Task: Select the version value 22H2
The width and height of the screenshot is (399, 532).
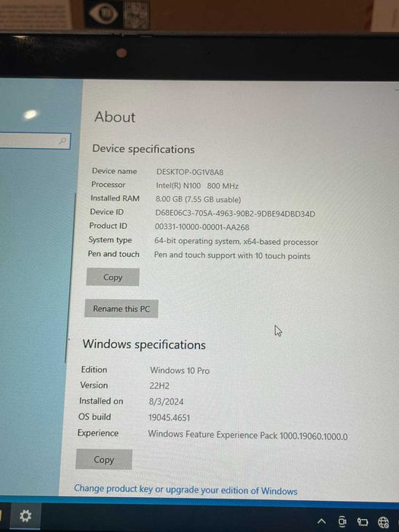Action: coord(159,386)
